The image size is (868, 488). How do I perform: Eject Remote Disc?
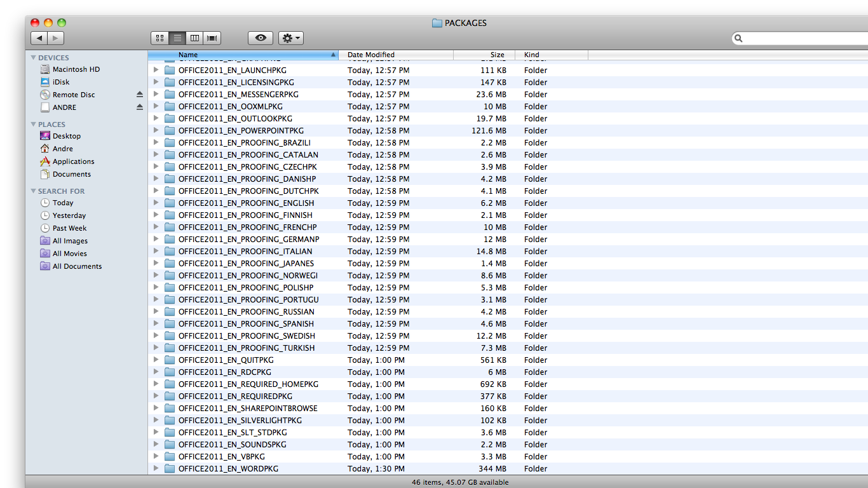click(140, 95)
